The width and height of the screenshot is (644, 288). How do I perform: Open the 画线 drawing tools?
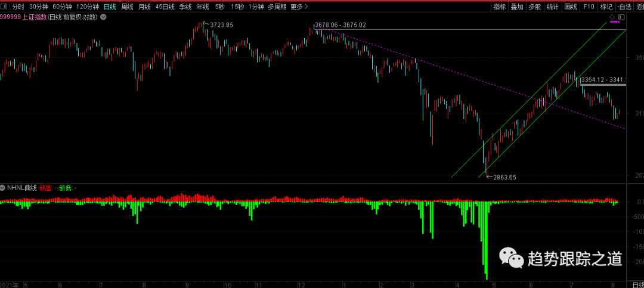tap(571, 7)
